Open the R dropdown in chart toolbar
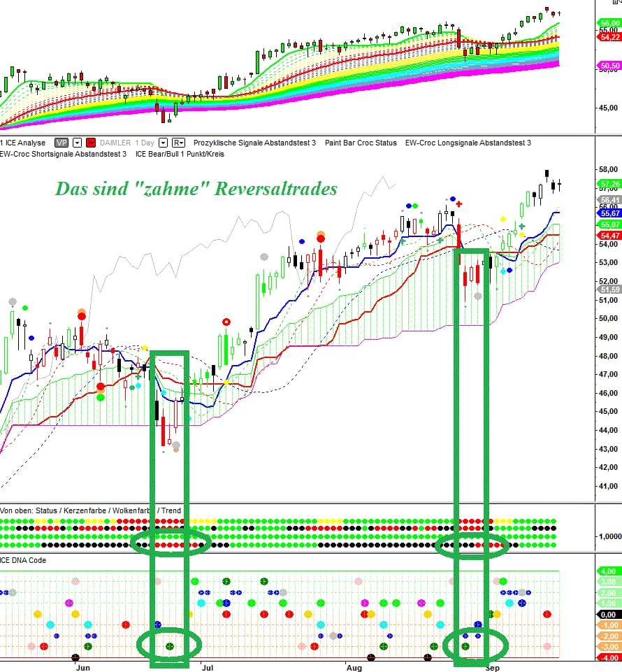 [x=179, y=143]
